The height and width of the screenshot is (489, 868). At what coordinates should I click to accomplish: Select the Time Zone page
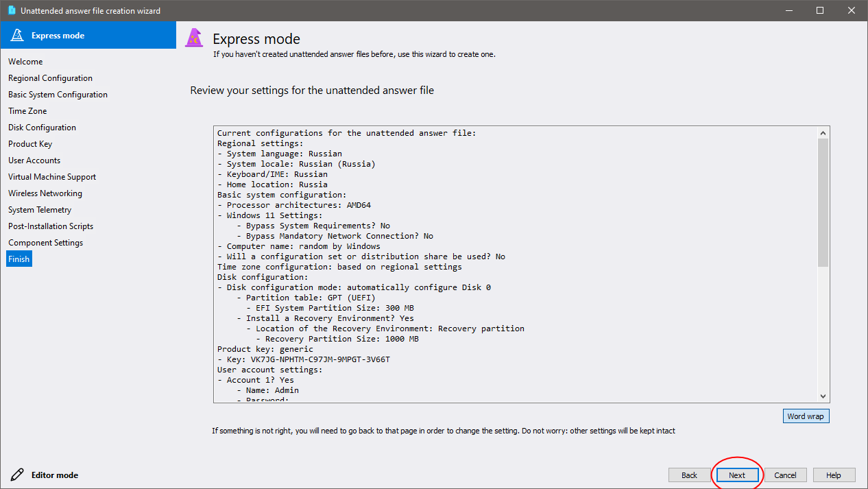[x=27, y=111]
